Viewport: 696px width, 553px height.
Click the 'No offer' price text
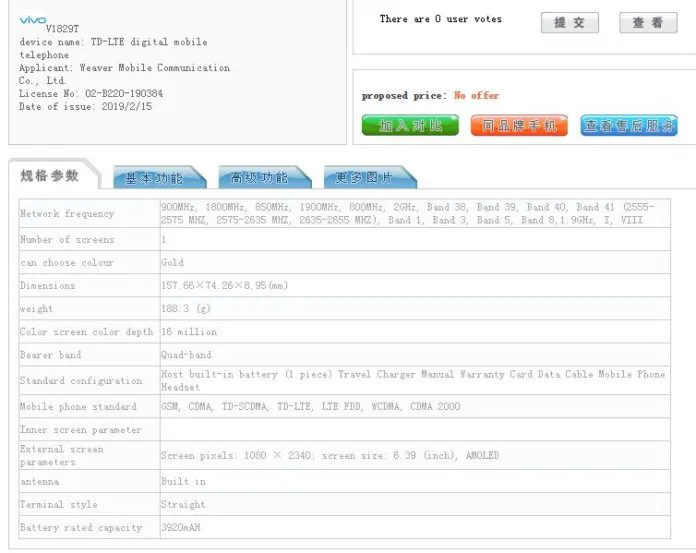[476, 95]
